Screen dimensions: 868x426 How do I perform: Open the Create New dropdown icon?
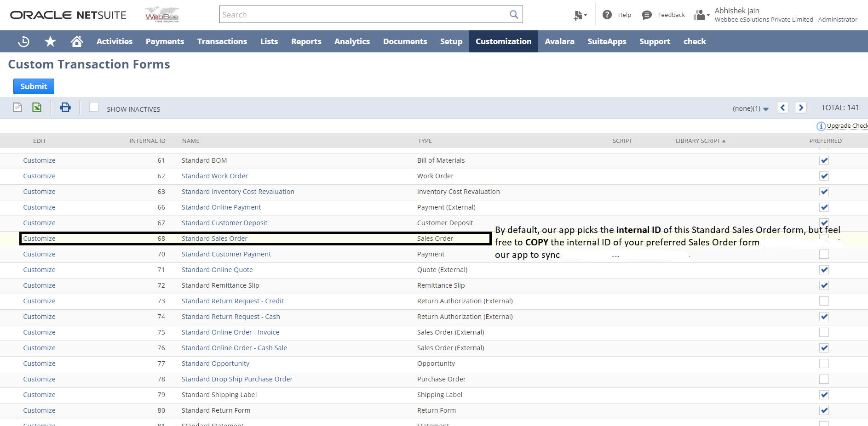pyautogui.click(x=580, y=15)
